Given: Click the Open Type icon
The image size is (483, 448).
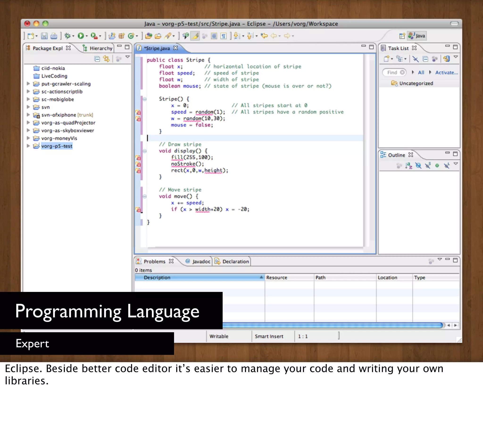Looking at the screenshot, I should click(148, 36).
